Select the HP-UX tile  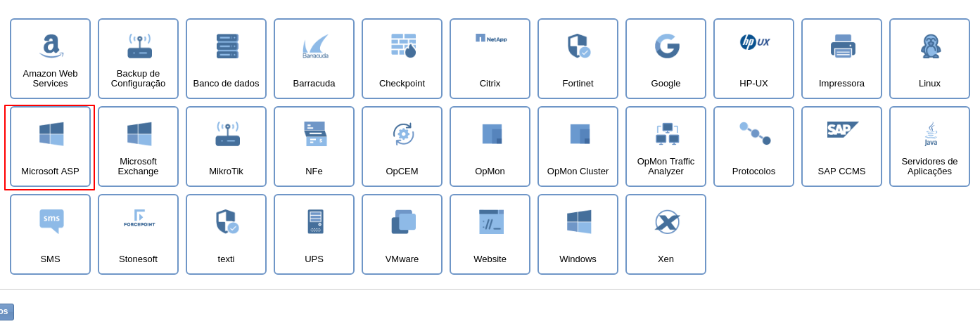[x=753, y=59]
